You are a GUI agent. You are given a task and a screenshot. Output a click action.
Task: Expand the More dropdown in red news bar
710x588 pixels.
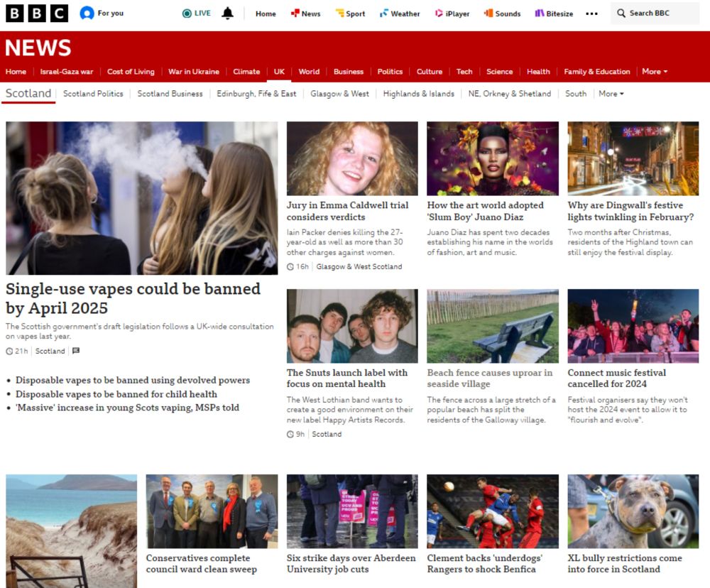click(x=655, y=72)
